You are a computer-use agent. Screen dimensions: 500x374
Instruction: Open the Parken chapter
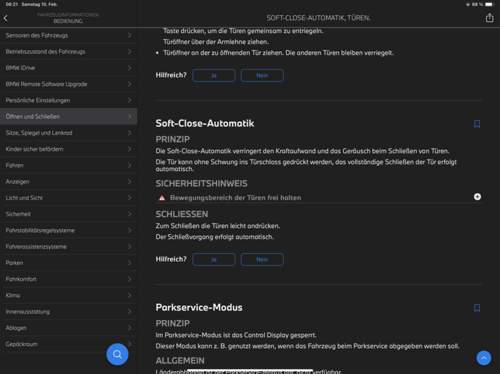[68, 263]
